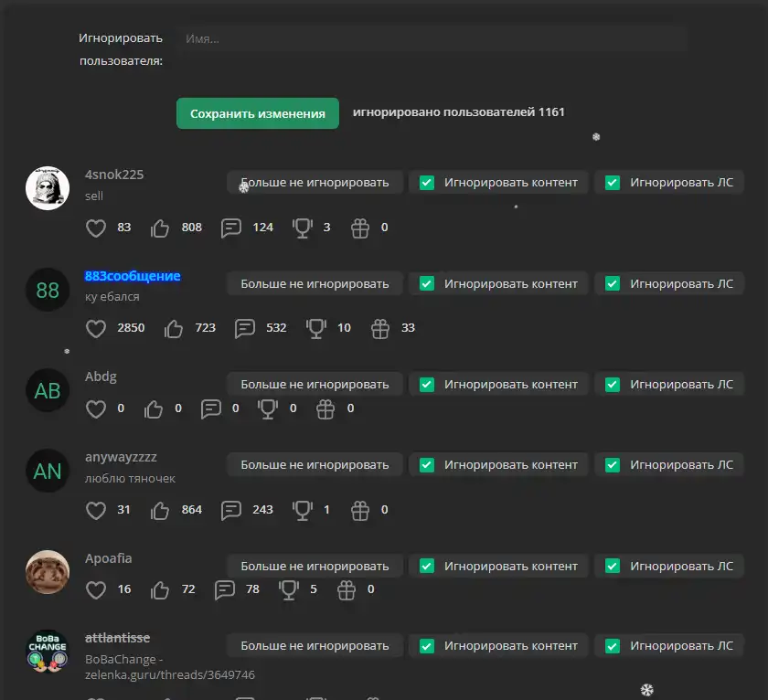
Task: Click the gift icon in anywayzzzz's stats
Action: pos(360,511)
